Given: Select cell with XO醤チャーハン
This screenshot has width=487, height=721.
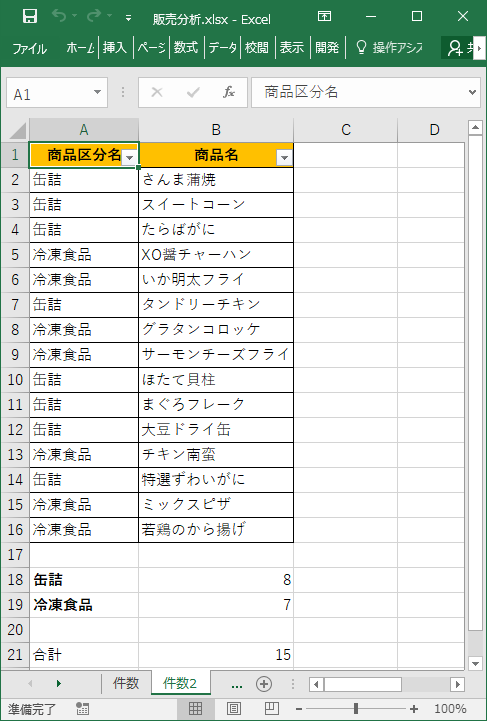Looking at the screenshot, I should click(x=216, y=255).
